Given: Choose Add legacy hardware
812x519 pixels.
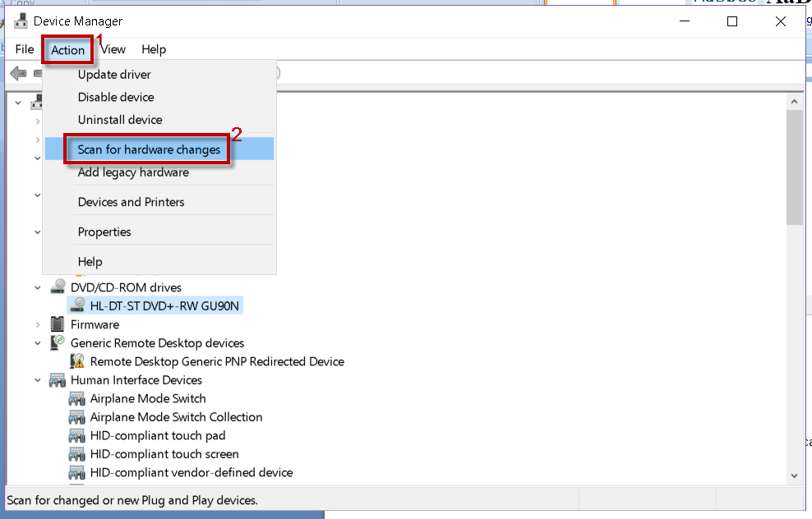Looking at the screenshot, I should pos(133,172).
